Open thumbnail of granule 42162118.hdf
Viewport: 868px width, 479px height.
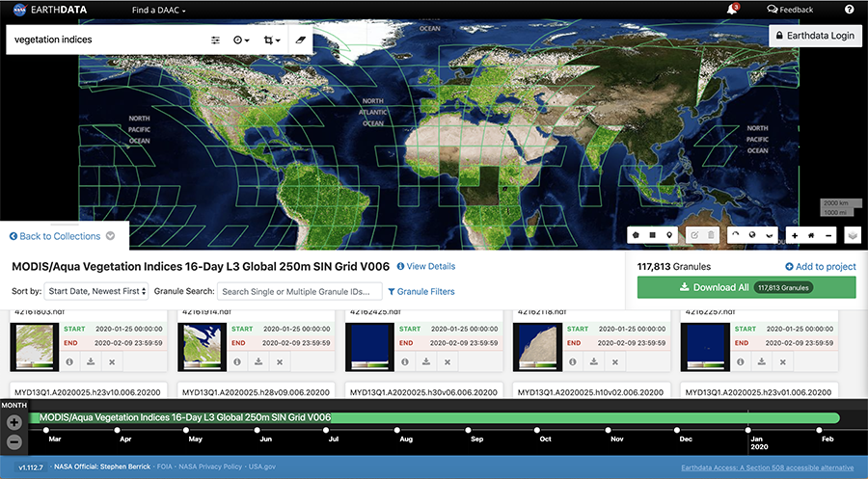(537, 347)
